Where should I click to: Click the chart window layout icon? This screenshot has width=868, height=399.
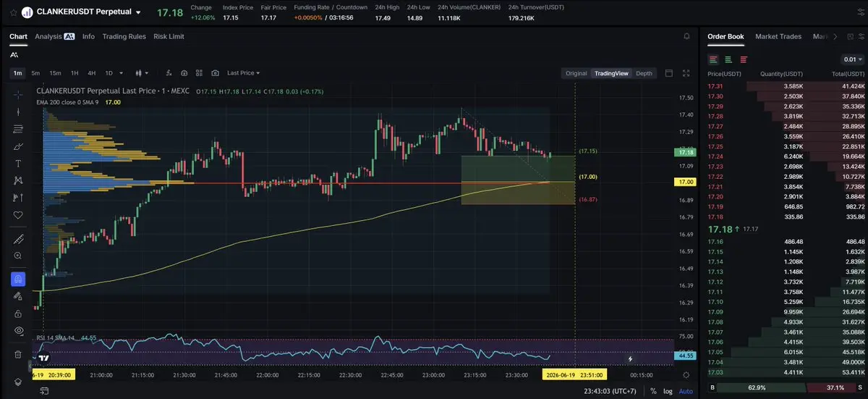coord(668,73)
